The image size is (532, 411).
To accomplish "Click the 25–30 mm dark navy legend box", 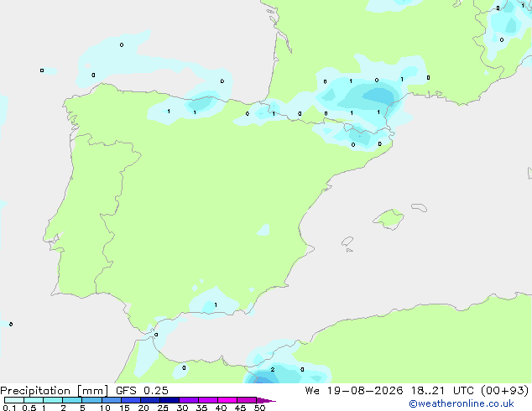I will pos(170,400).
